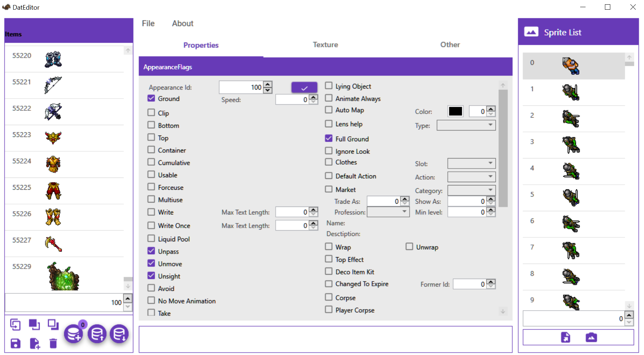Click the black Color swatch
The width and height of the screenshot is (644, 355).
(455, 111)
